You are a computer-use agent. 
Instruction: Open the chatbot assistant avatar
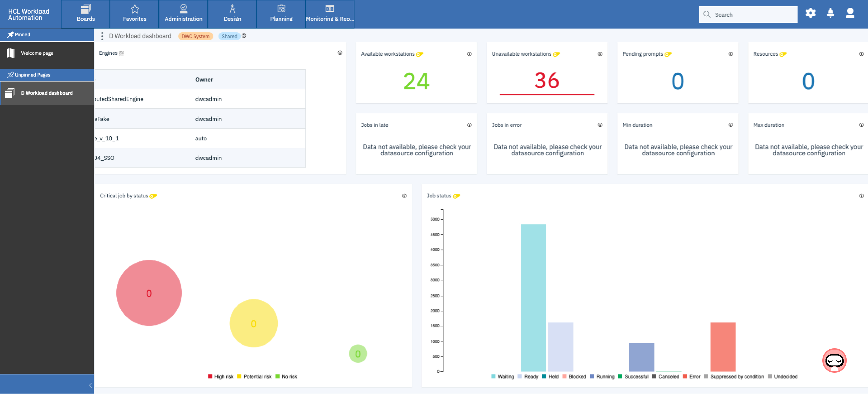click(x=834, y=360)
